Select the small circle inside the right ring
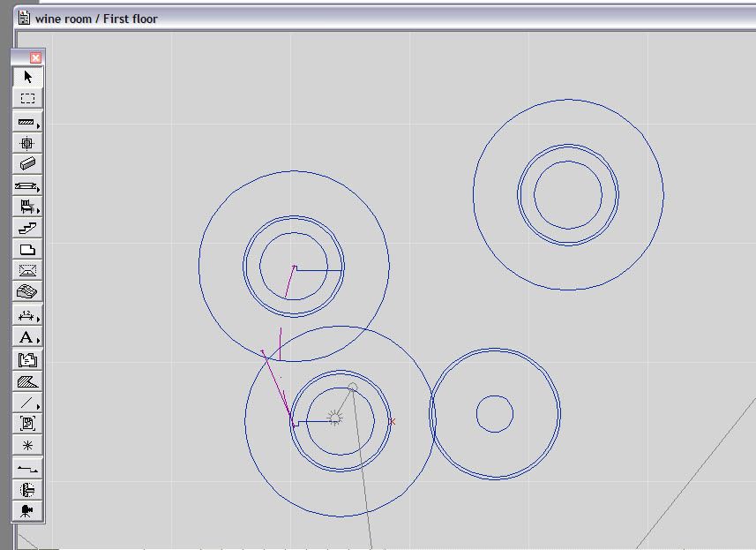Screen dimensions: 756x550 [495, 414]
